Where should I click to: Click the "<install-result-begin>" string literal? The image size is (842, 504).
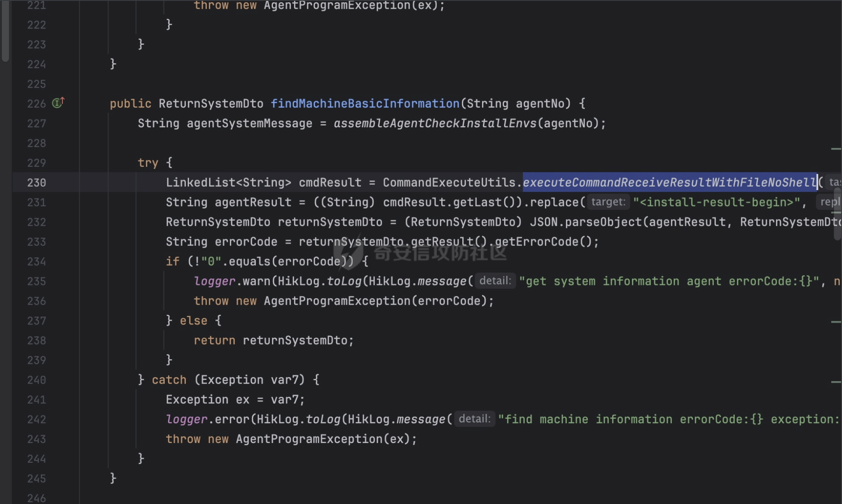point(716,202)
